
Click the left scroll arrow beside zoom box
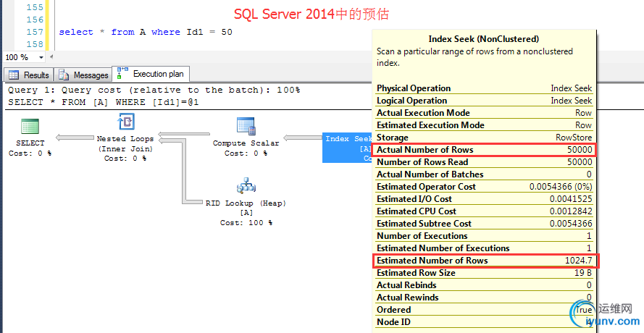[x=51, y=57]
